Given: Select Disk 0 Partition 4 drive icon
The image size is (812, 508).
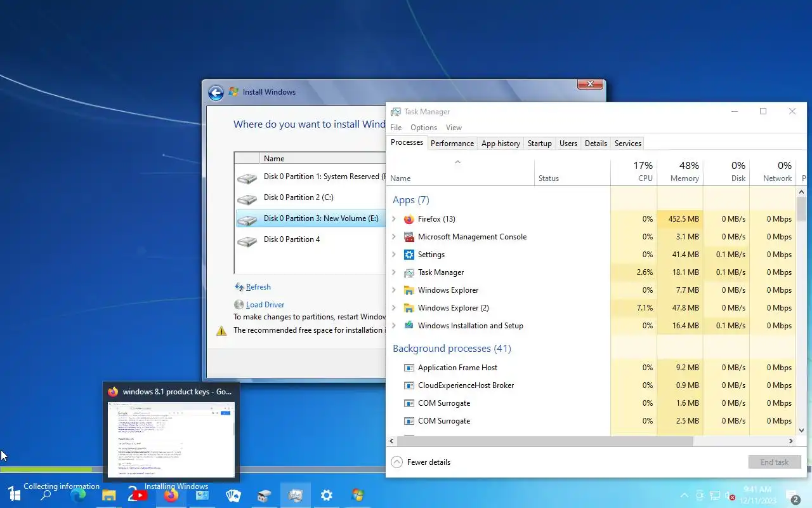Looking at the screenshot, I should tap(247, 241).
